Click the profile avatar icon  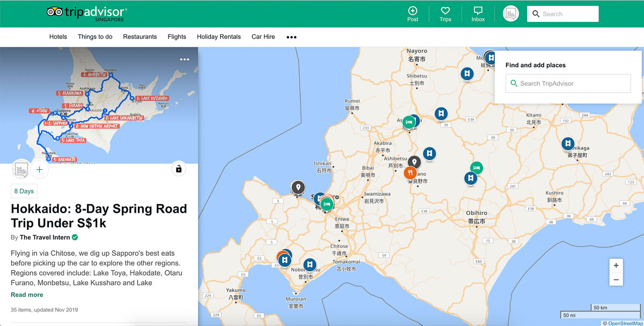(510, 13)
